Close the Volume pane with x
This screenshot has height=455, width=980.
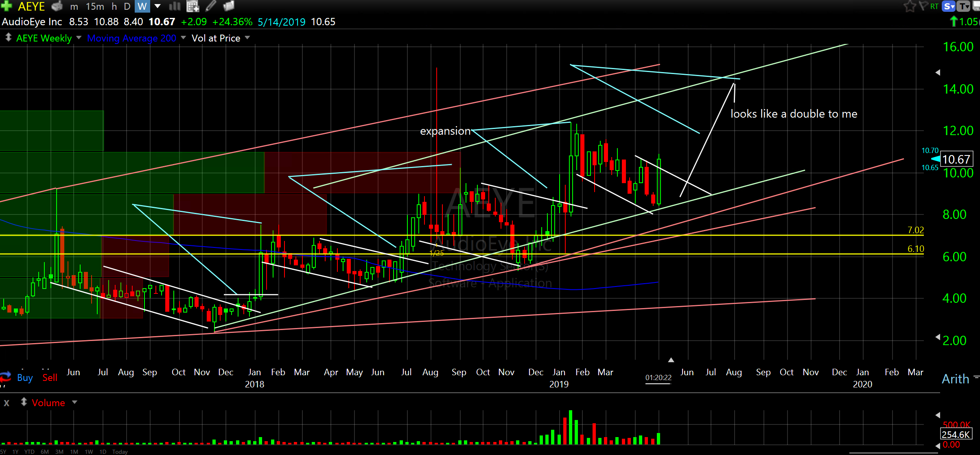pyautogui.click(x=7, y=403)
